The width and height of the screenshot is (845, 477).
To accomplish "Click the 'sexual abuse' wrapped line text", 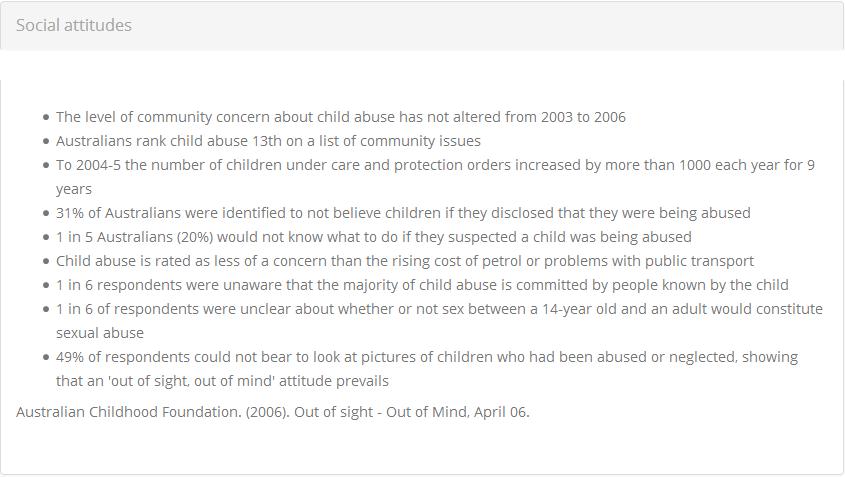I will 100,333.
